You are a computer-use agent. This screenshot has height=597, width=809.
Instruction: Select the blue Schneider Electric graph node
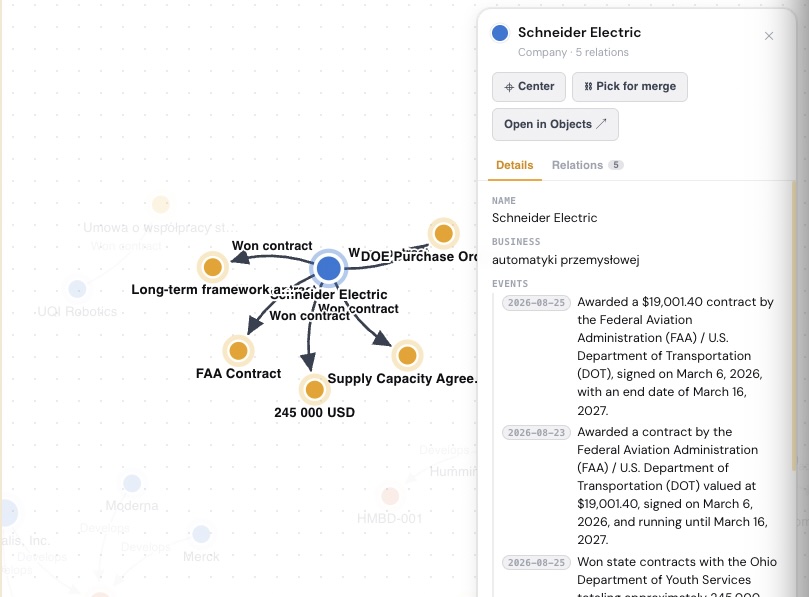(329, 268)
